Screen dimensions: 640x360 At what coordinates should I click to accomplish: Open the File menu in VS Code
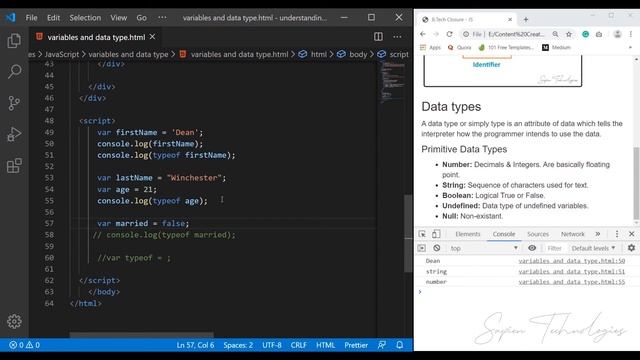click(x=31, y=18)
